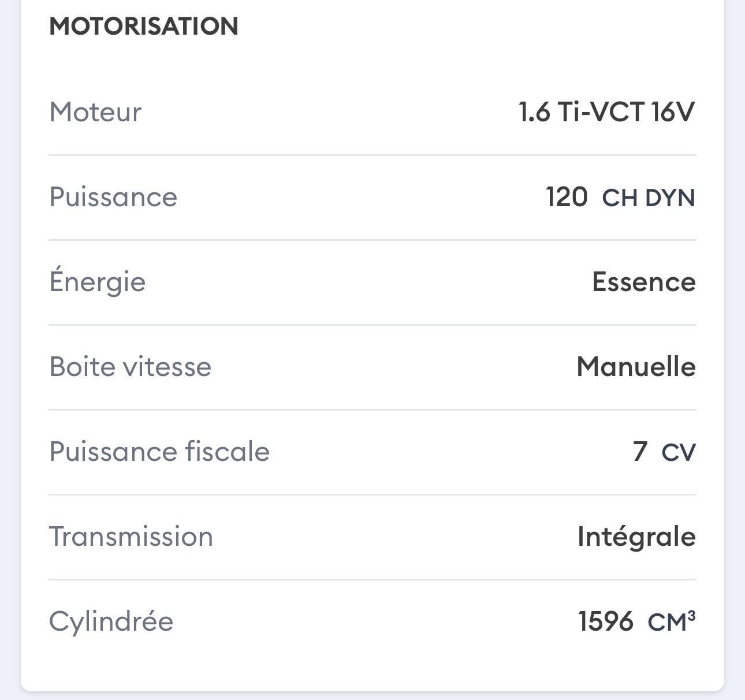Click the Moteur row label
The width and height of the screenshot is (745, 700).
(x=95, y=112)
